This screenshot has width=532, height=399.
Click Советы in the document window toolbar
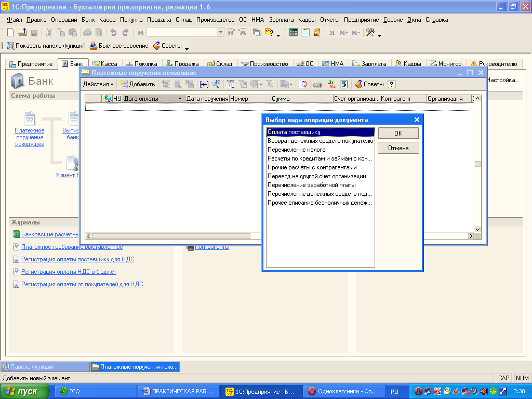pos(369,84)
